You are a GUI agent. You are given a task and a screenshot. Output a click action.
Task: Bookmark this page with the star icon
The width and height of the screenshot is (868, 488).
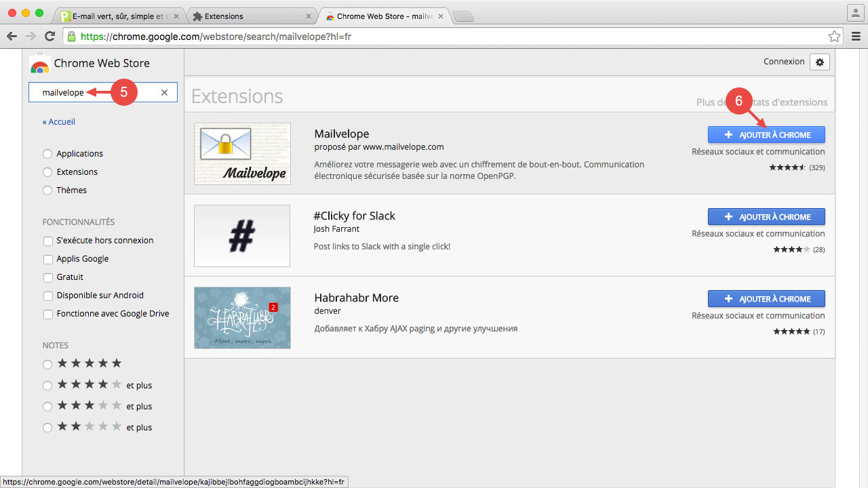pos(834,37)
